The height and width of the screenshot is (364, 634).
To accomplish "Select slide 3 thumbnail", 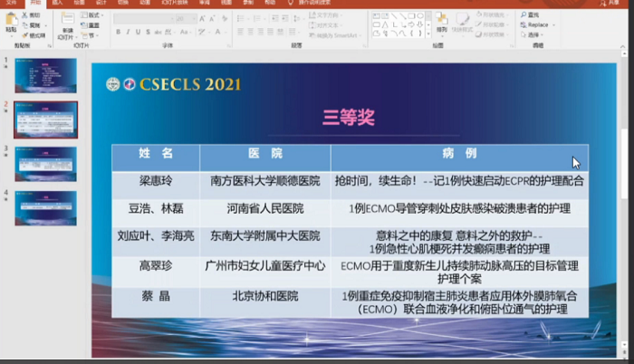I will pos(45,163).
